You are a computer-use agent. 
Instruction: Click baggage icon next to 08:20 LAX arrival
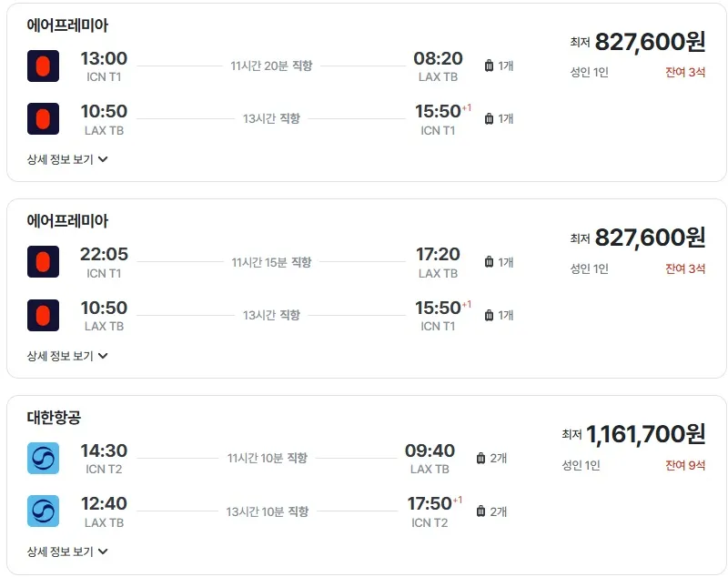pyautogui.click(x=489, y=66)
